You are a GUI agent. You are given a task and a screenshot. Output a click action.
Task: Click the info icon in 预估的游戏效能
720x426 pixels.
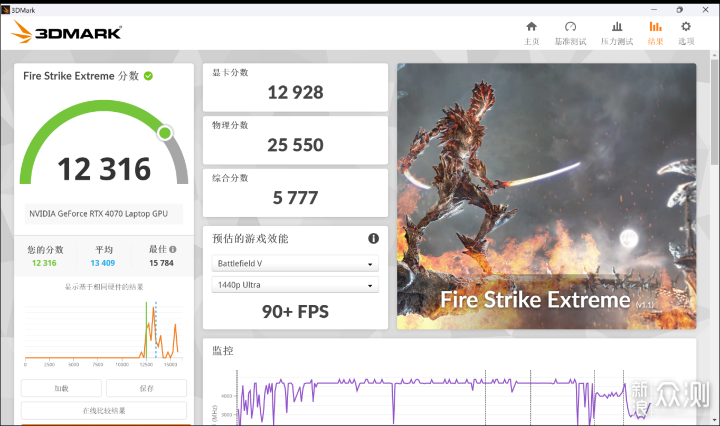coord(373,238)
